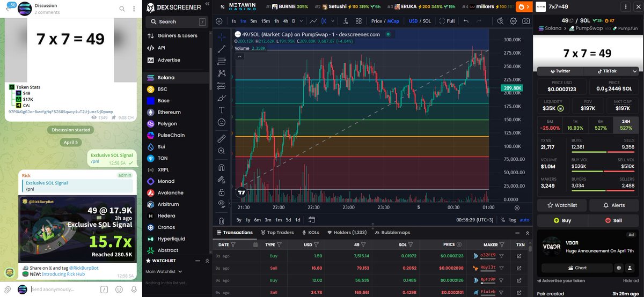Open Telegram attach file paperclip
The image size is (644, 297).
tap(8, 289)
